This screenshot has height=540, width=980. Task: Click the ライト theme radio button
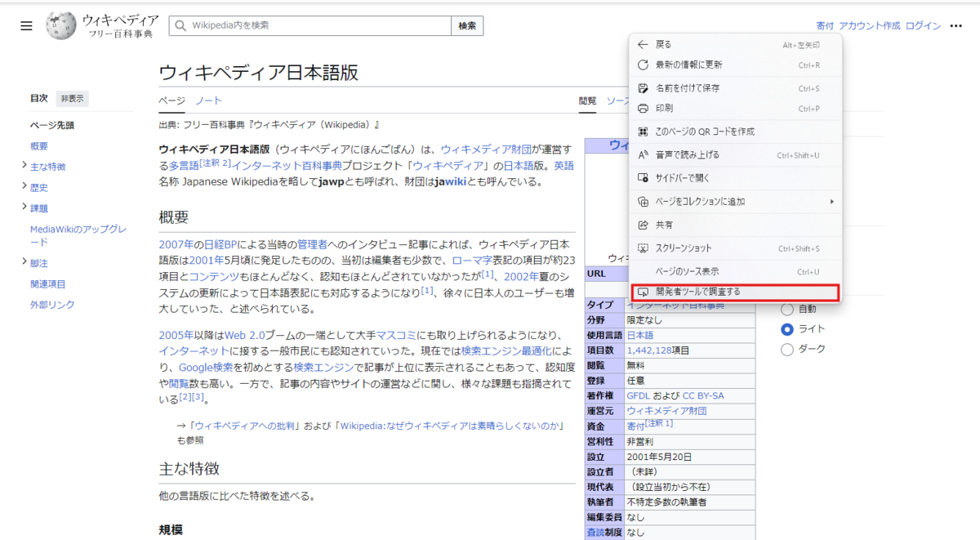(x=786, y=329)
